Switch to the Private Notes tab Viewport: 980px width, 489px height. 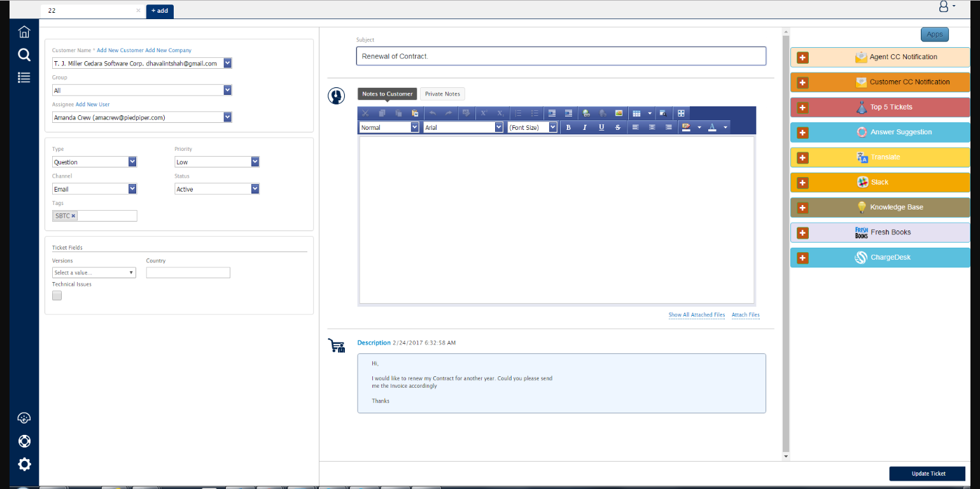point(442,94)
